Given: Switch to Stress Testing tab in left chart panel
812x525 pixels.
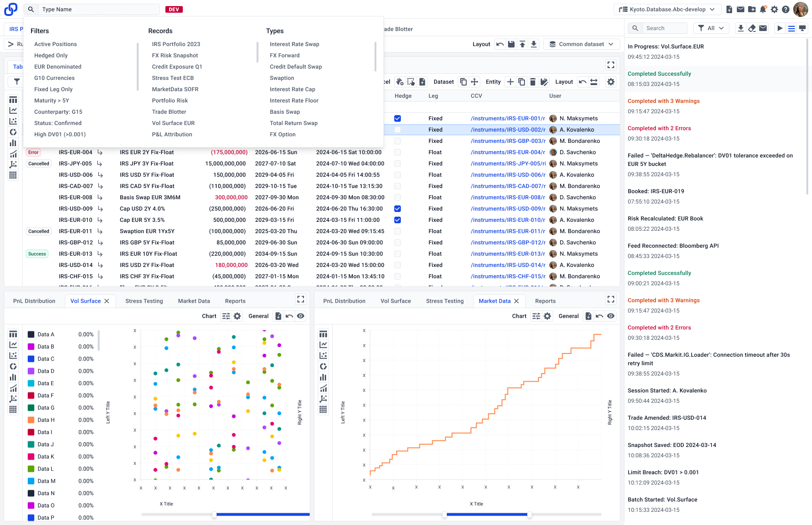Looking at the screenshot, I should pyautogui.click(x=144, y=301).
